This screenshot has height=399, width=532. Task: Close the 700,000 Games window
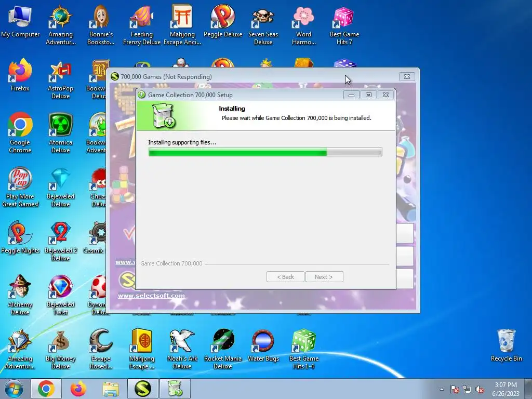click(x=407, y=77)
